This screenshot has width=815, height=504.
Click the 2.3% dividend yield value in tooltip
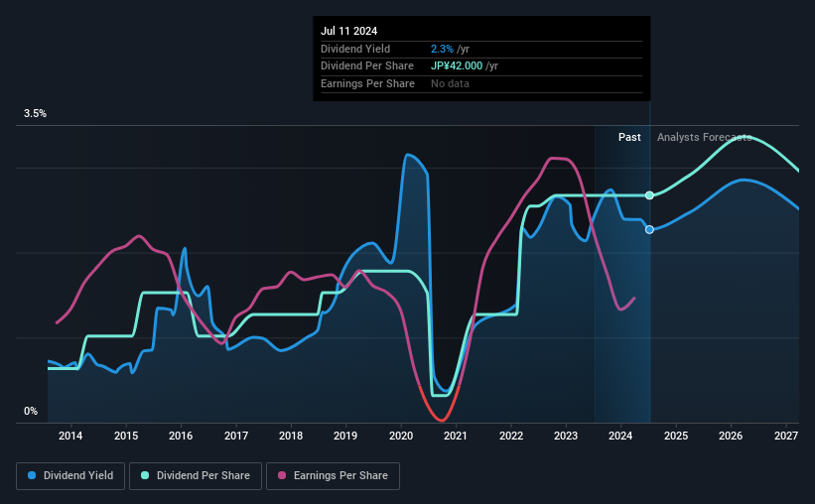pyautogui.click(x=442, y=49)
